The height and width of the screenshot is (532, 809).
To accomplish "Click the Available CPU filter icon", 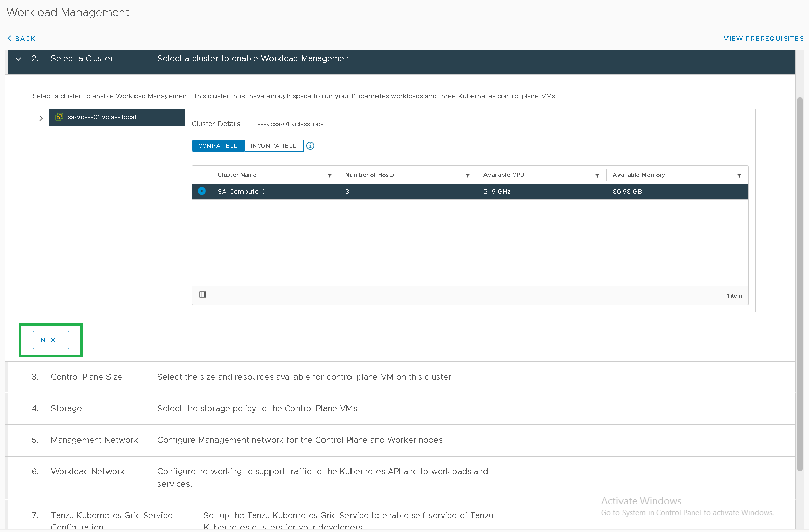I will coord(597,176).
